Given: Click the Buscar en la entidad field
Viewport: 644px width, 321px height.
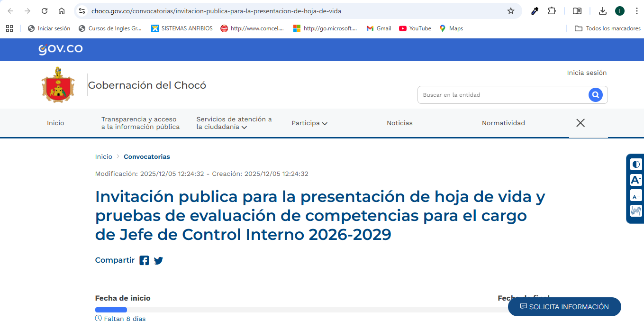Looking at the screenshot, I should click(x=502, y=95).
